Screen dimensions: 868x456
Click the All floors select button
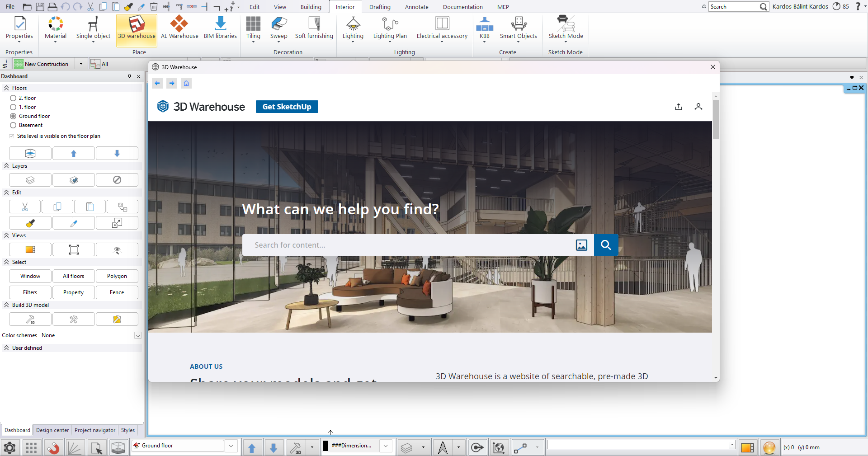73,276
